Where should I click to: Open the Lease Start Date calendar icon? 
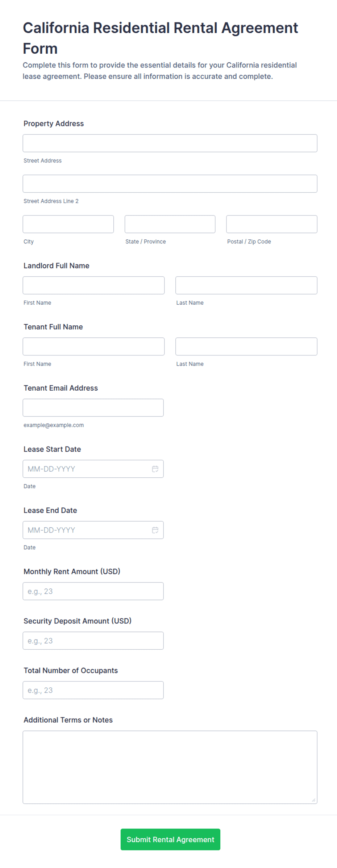155,469
